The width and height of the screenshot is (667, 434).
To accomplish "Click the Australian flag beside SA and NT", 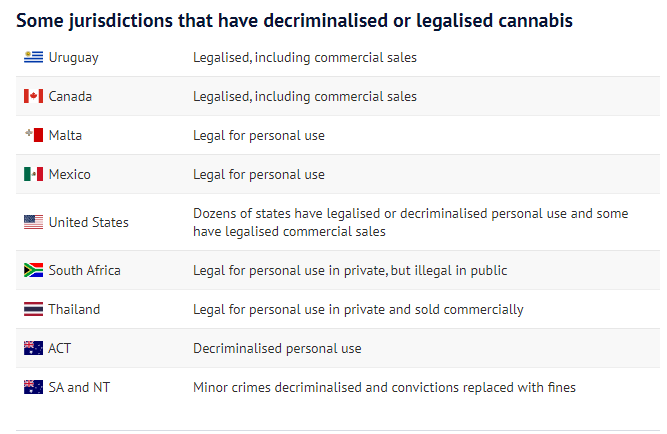I will (x=33, y=387).
